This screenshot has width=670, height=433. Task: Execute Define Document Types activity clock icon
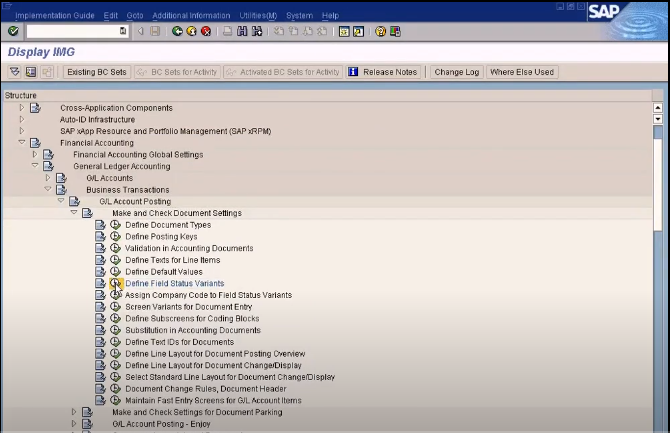(x=115, y=225)
